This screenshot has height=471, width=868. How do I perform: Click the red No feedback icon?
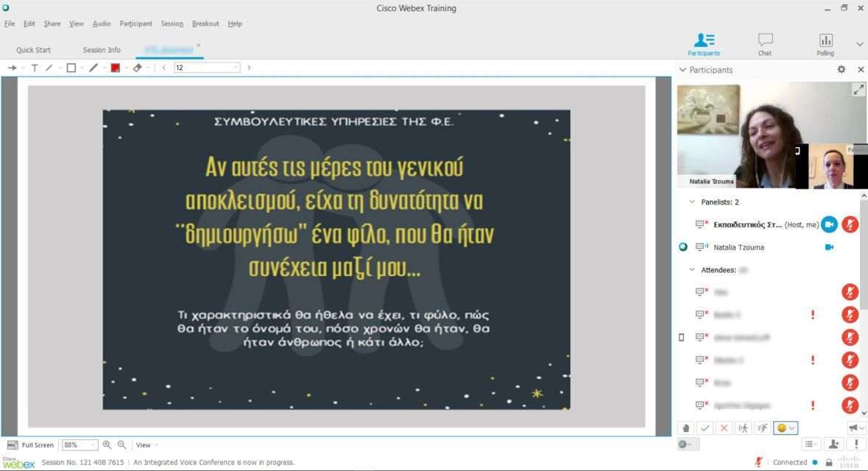[x=724, y=428]
